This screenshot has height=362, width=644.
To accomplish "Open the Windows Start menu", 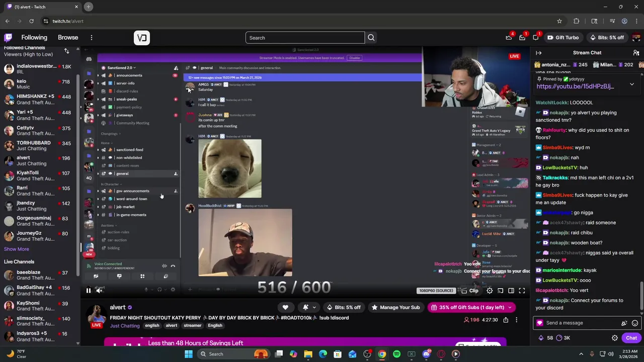I will click(188, 354).
